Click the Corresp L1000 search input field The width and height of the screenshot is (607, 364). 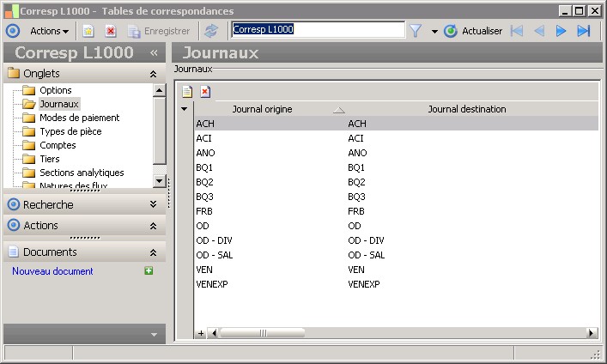click(x=318, y=29)
